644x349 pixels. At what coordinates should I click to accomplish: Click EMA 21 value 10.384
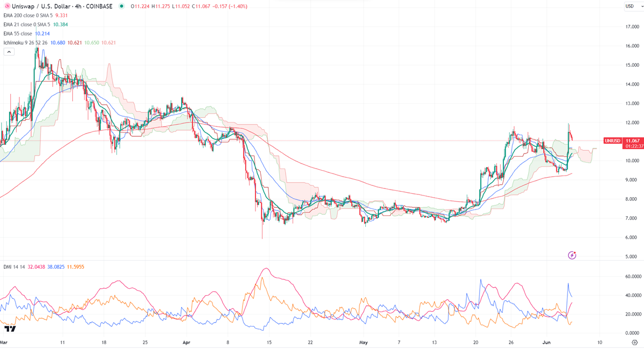60,24
